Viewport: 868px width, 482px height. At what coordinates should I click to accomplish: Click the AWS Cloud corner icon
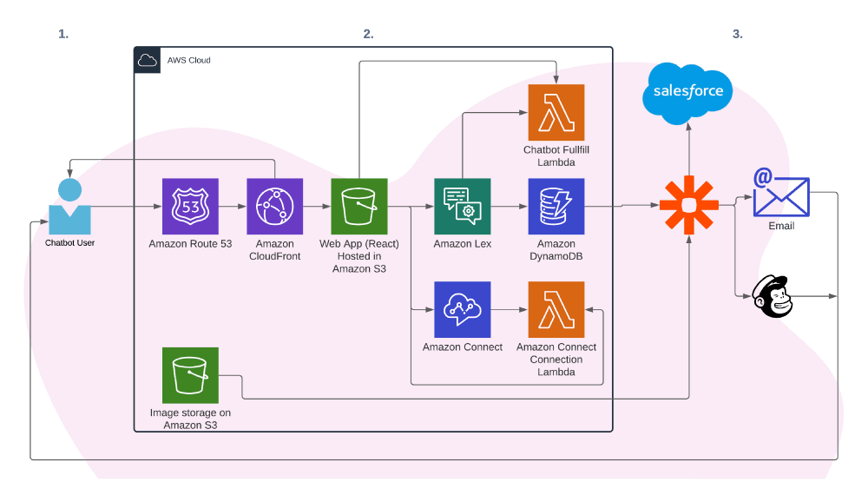tap(148, 60)
